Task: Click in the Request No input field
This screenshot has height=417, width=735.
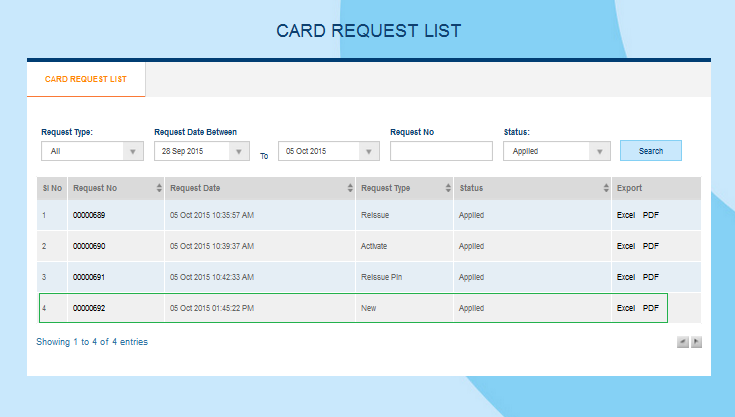Action: [x=441, y=151]
